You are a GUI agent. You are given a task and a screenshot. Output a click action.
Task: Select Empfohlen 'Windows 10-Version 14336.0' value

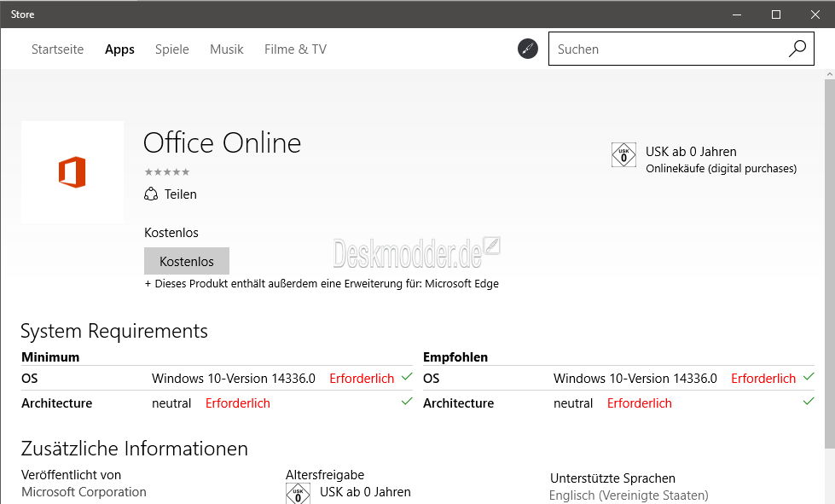635,379
